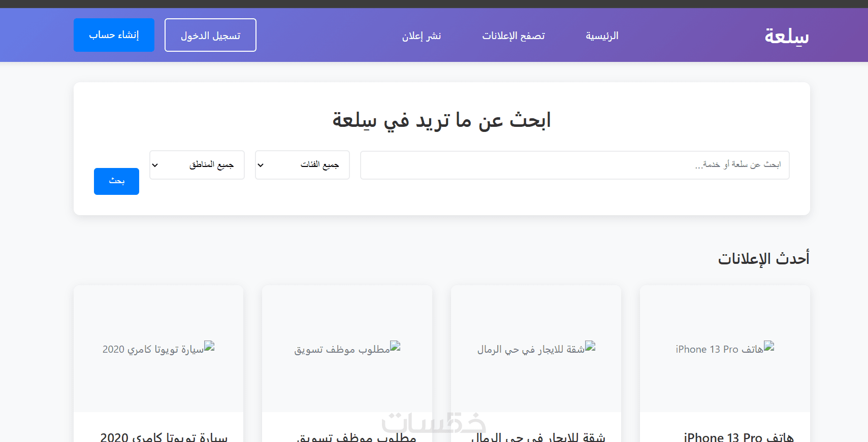The height and width of the screenshot is (442, 868).
Task: Expand the جميع المناطق regions dropdown
Action: [x=197, y=165]
